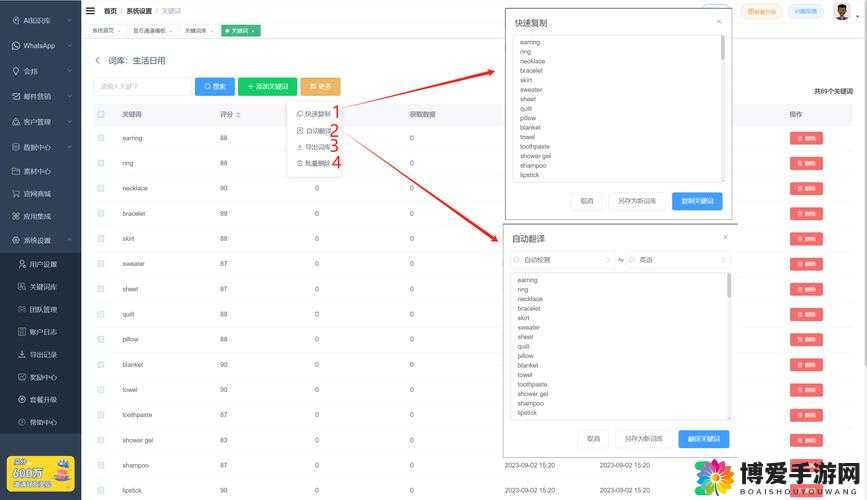This screenshot has width=867, height=500.
Task: Choose 自动翻译 auto translate from the menu
Action: [314, 131]
